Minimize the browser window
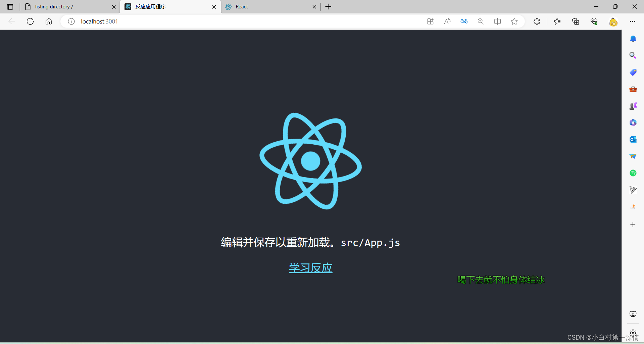The image size is (644, 344). (596, 7)
